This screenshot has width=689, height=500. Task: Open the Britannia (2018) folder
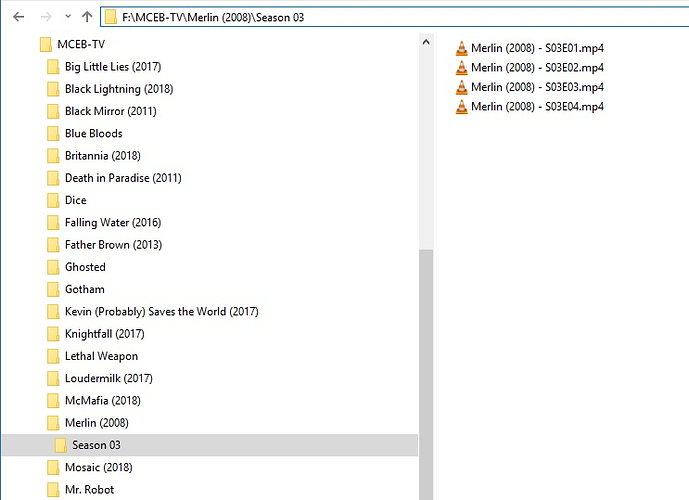[x=103, y=156]
